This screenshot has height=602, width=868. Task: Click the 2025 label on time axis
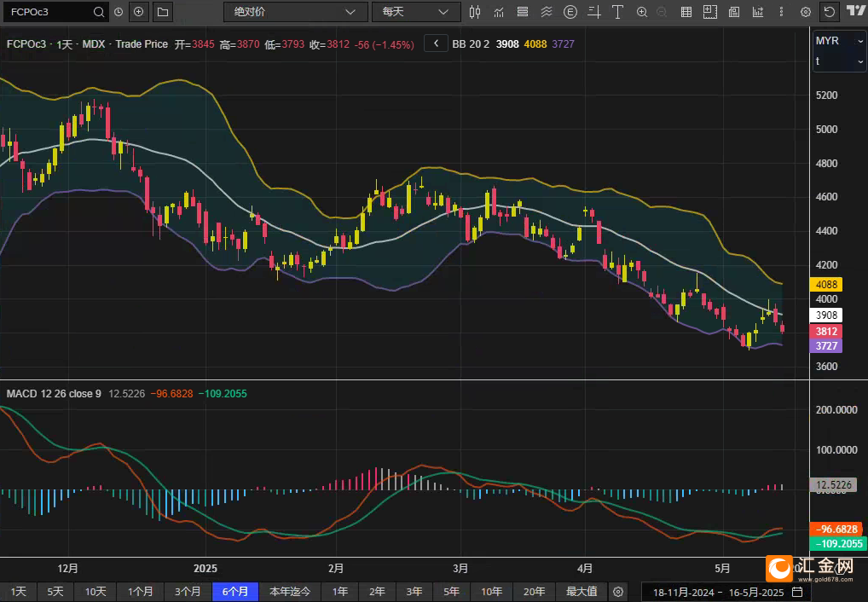(x=205, y=568)
